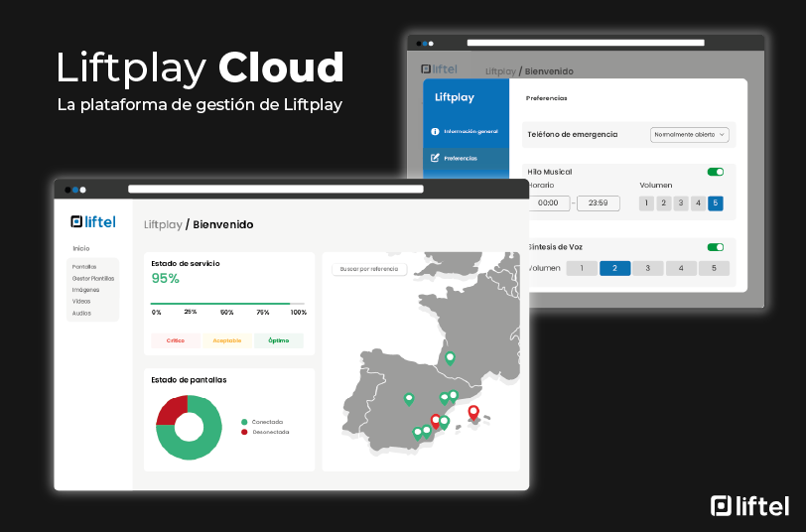The height and width of the screenshot is (532, 806).
Task: Set Síntesis de Voz volume to 1
Action: click(582, 268)
